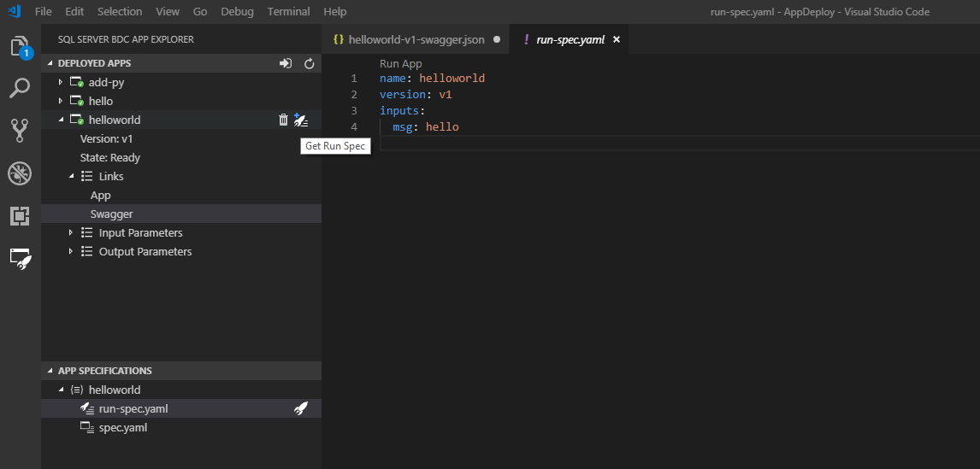Switch to helloworld-v1-swagger.json tab
The height and width of the screenshot is (469, 980).
[x=416, y=39]
